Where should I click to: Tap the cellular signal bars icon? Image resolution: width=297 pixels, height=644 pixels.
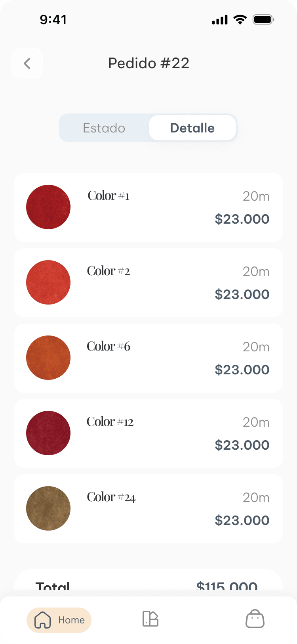pyautogui.click(x=220, y=20)
